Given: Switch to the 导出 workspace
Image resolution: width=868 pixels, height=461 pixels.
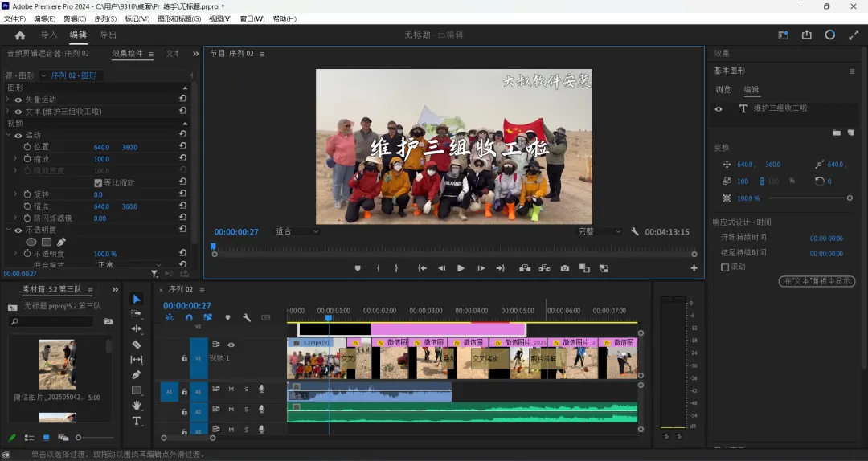Looking at the screenshot, I should coord(108,35).
